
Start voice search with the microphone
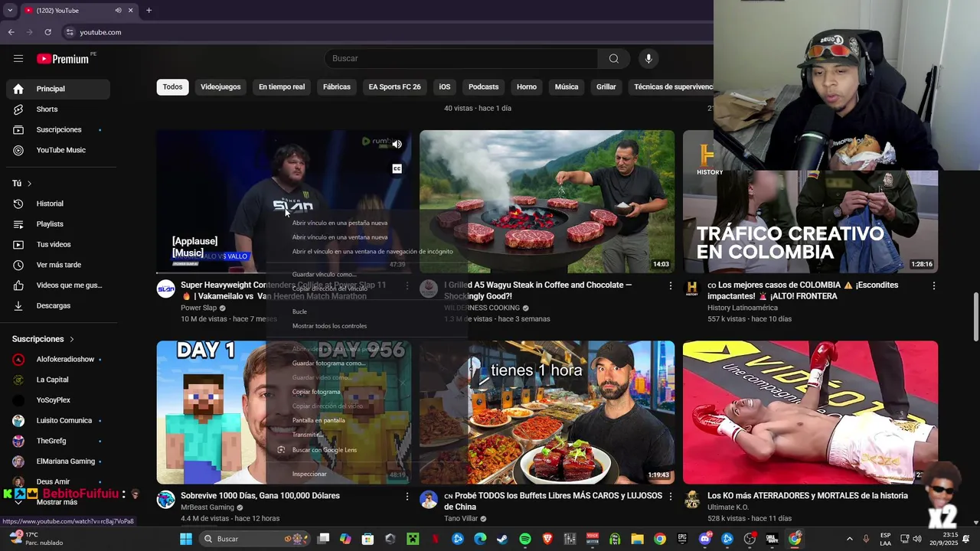pyautogui.click(x=648, y=59)
